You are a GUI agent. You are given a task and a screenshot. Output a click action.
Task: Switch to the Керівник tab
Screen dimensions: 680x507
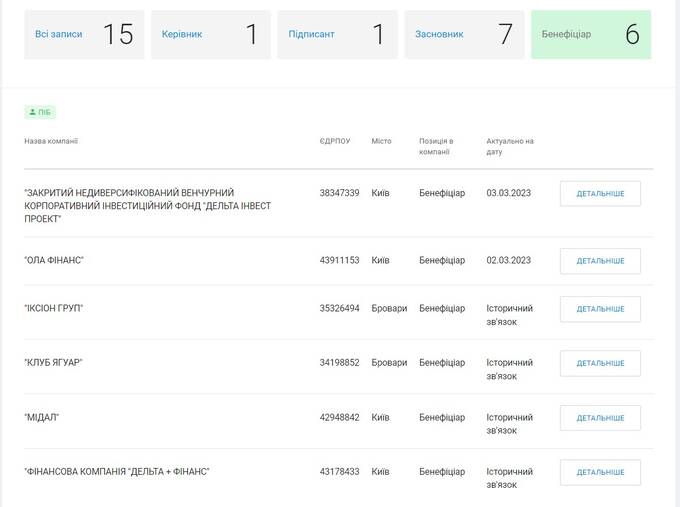(x=211, y=35)
